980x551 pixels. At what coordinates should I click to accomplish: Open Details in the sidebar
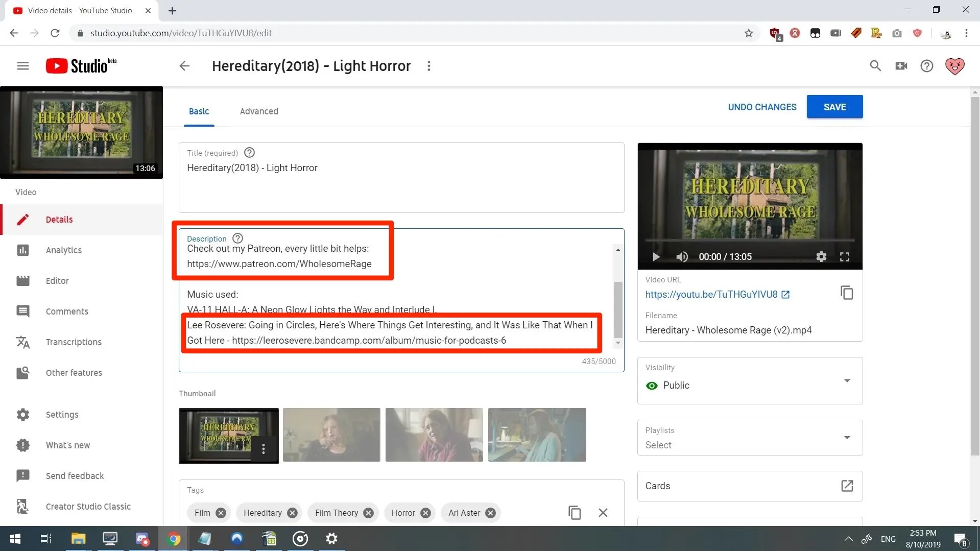[x=82, y=220]
